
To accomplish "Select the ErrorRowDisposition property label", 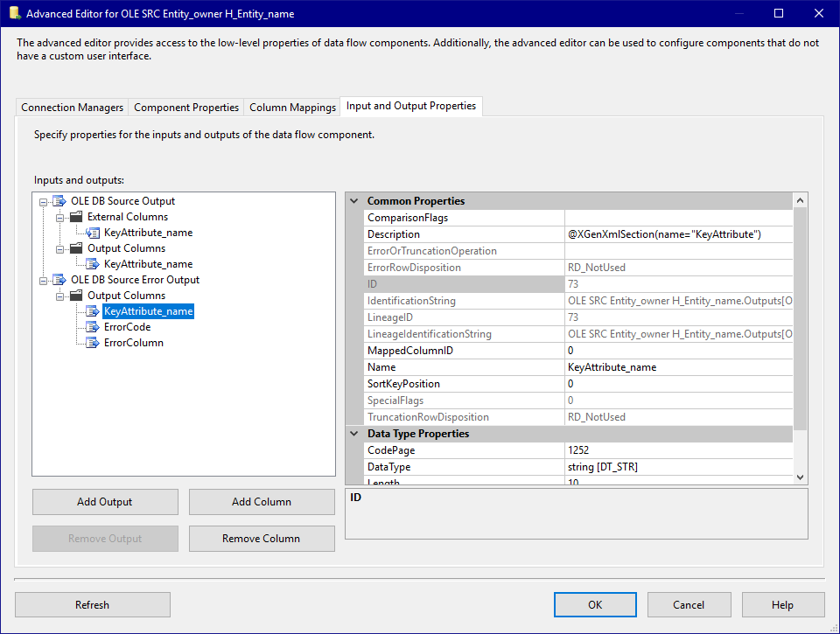I will (414, 268).
